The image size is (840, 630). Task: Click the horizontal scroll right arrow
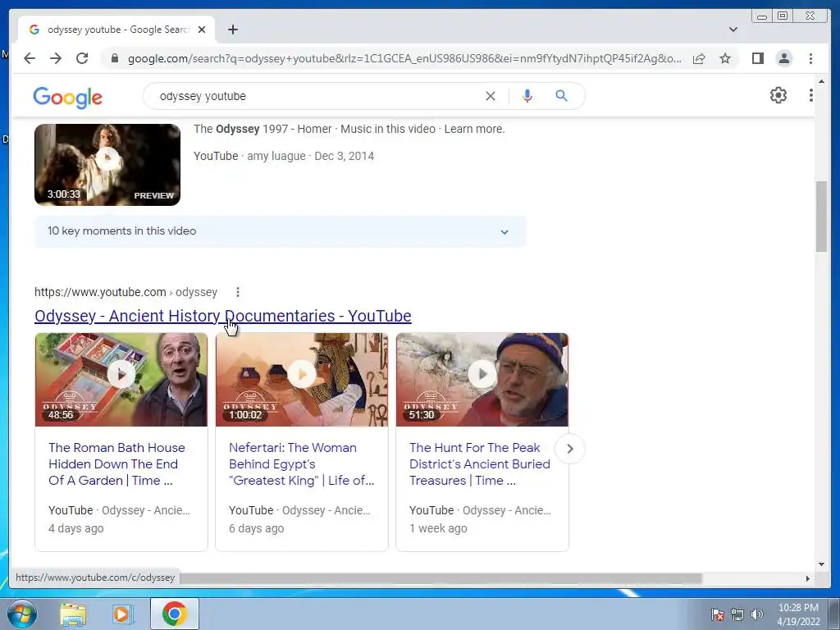coord(808,578)
